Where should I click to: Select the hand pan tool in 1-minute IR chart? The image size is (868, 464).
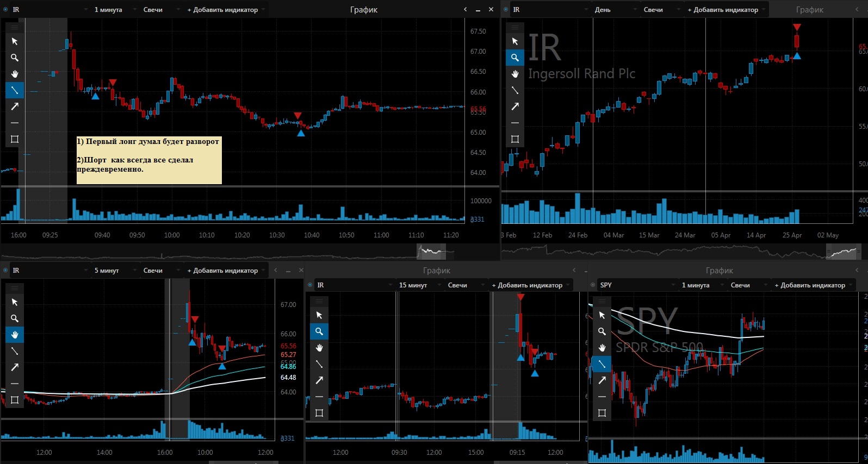[x=15, y=74]
